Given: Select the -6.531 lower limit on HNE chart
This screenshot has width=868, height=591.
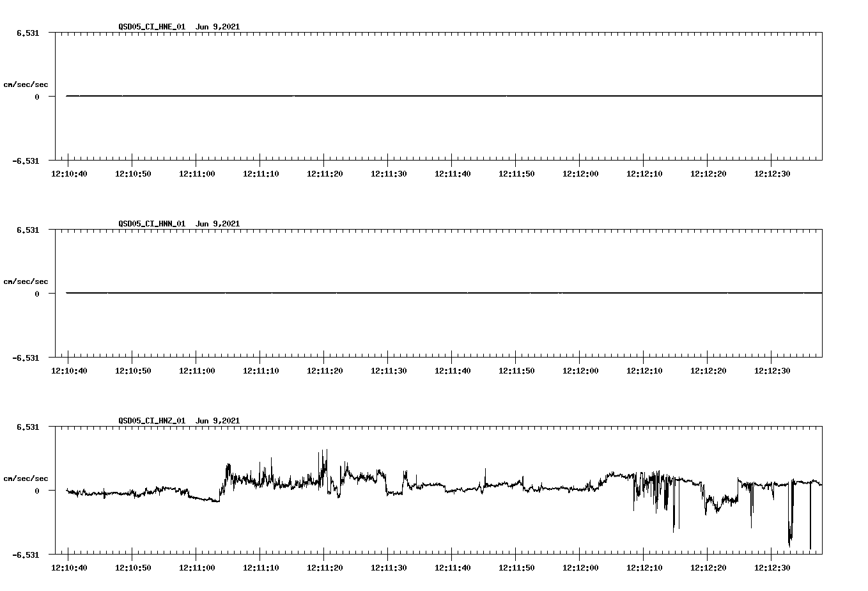Looking at the screenshot, I should click(x=26, y=161).
